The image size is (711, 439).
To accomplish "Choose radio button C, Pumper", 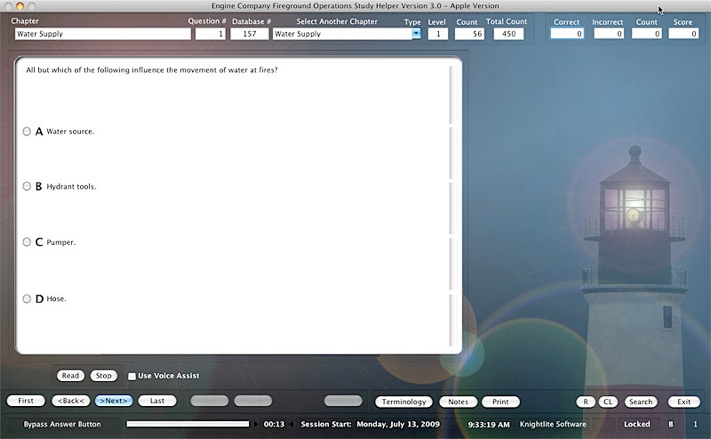I will coord(27,242).
